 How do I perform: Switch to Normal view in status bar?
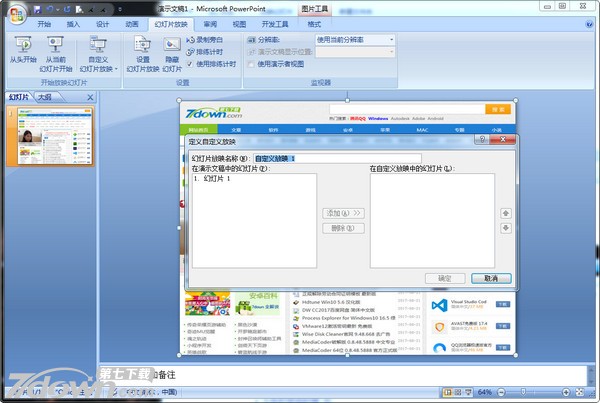click(x=447, y=392)
